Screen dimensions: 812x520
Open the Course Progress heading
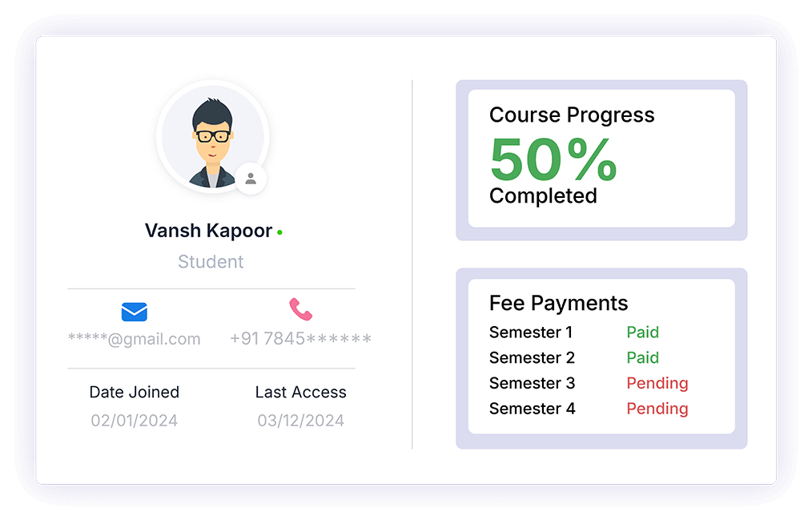[x=572, y=115]
